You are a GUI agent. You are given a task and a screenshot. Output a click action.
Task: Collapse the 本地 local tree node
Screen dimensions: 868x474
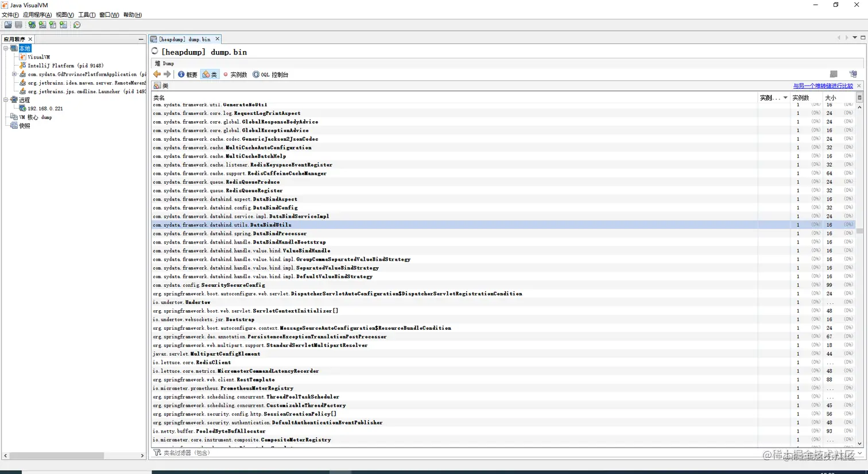tap(6, 48)
